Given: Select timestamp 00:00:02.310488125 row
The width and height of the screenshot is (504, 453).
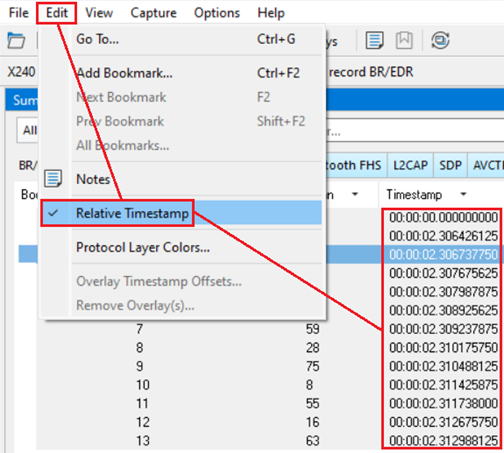Looking at the screenshot, I should (x=443, y=367).
